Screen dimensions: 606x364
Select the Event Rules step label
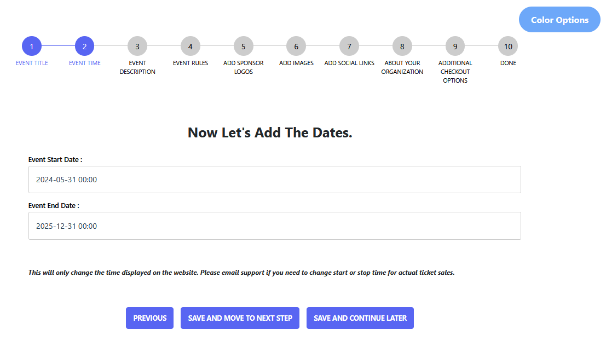pos(191,63)
